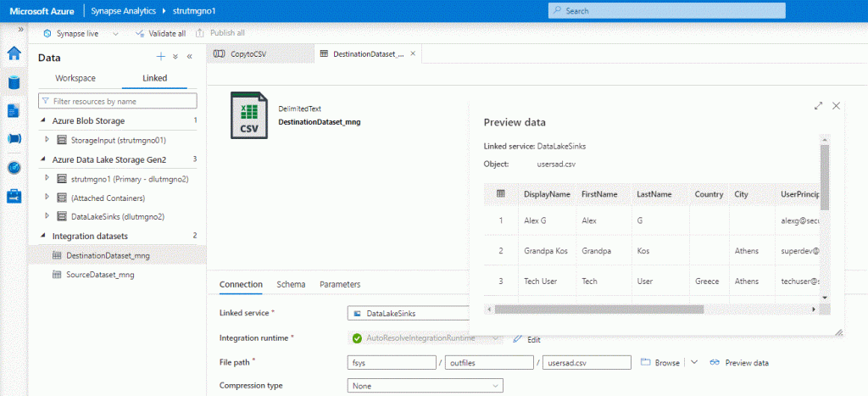Open the Home hub icon
The height and width of the screenshot is (396, 868).
point(14,53)
